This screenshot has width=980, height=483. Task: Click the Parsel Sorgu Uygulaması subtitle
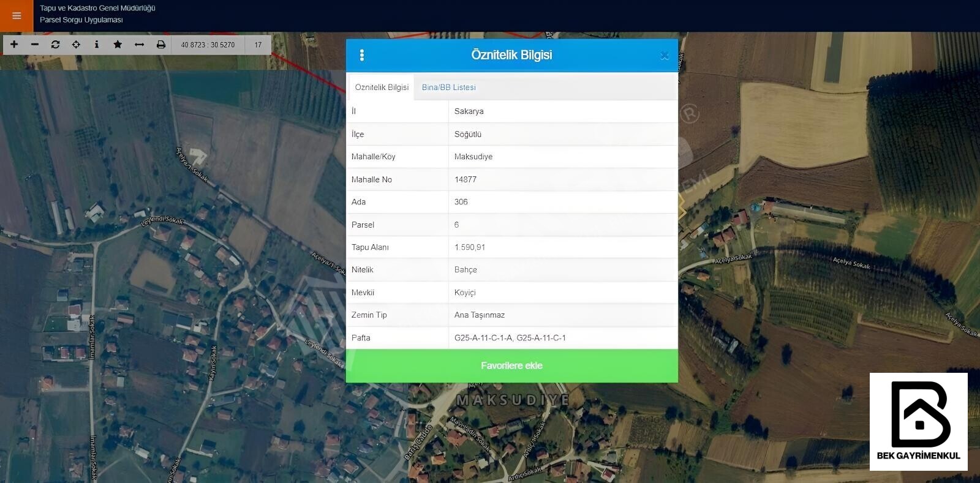[81, 20]
